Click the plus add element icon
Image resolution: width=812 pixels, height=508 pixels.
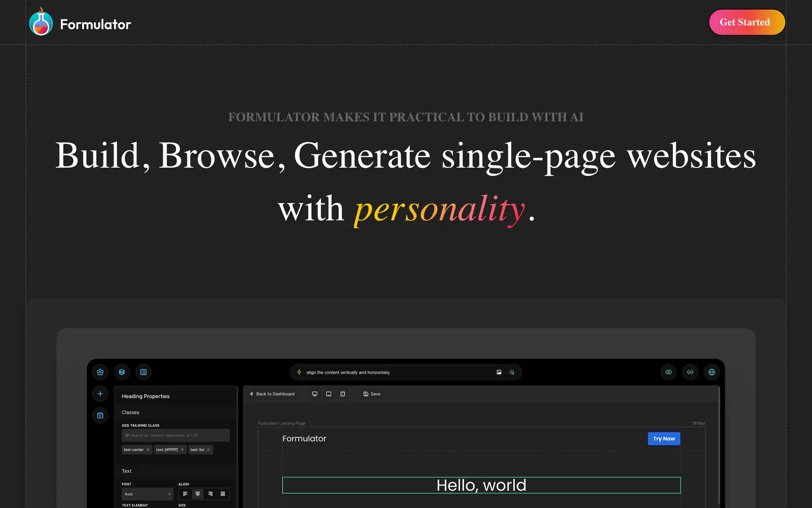[100, 394]
